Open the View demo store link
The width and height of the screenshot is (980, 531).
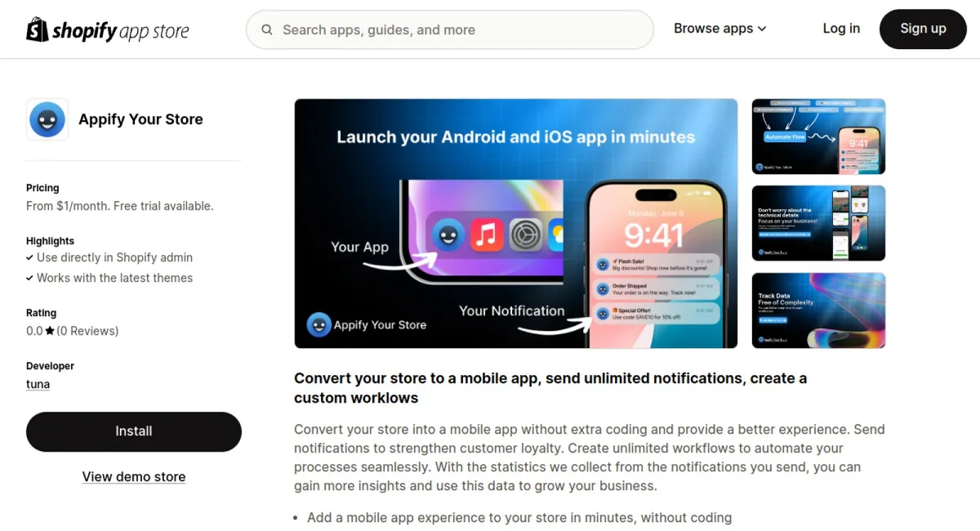pyautogui.click(x=134, y=477)
